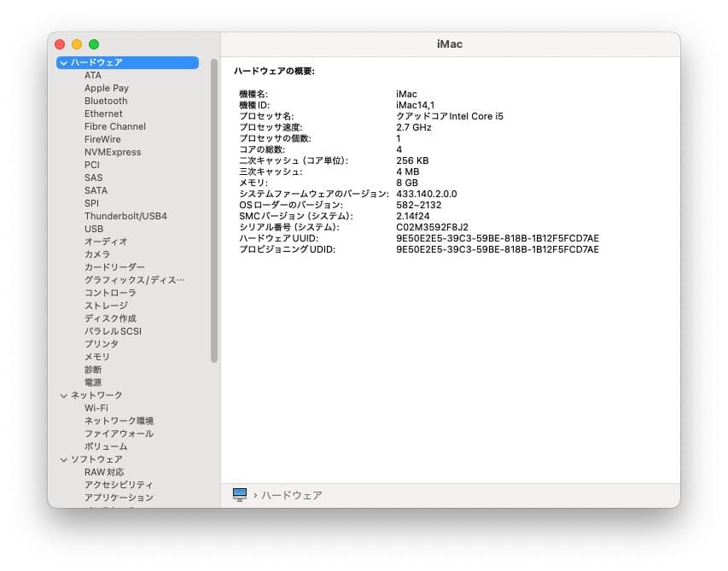Screen dimensions: 728x571
Task: Click the ハードウェアの概要 heading
Action: click(275, 72)
